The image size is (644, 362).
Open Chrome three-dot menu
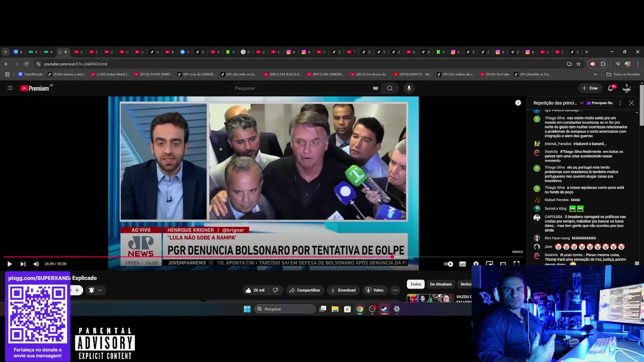pos(638,64)
